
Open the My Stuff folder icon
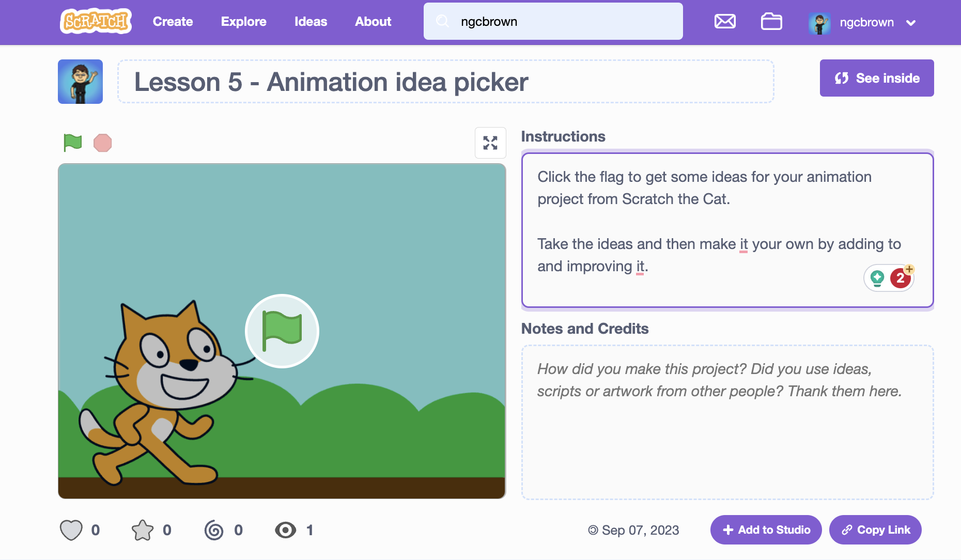click(x=771, y=21)
